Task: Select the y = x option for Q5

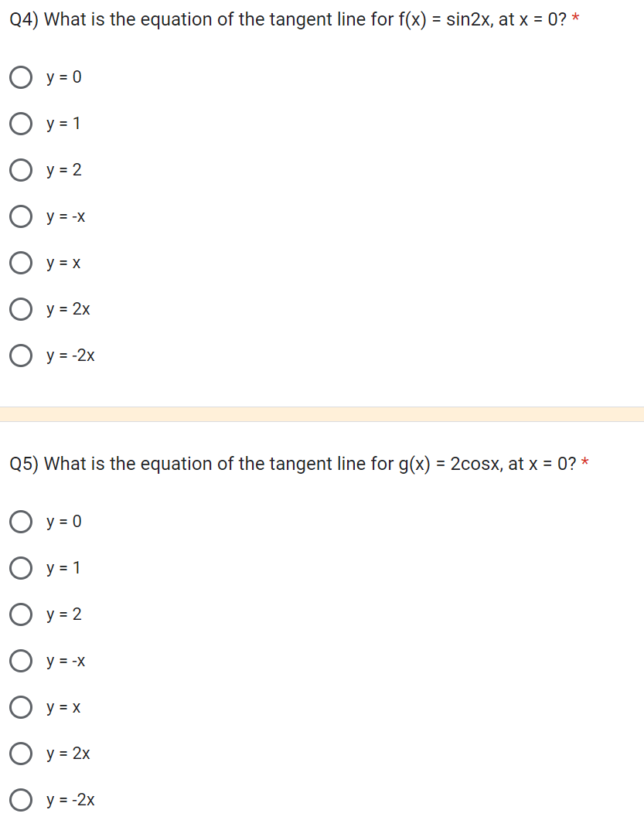Action: 21,707
